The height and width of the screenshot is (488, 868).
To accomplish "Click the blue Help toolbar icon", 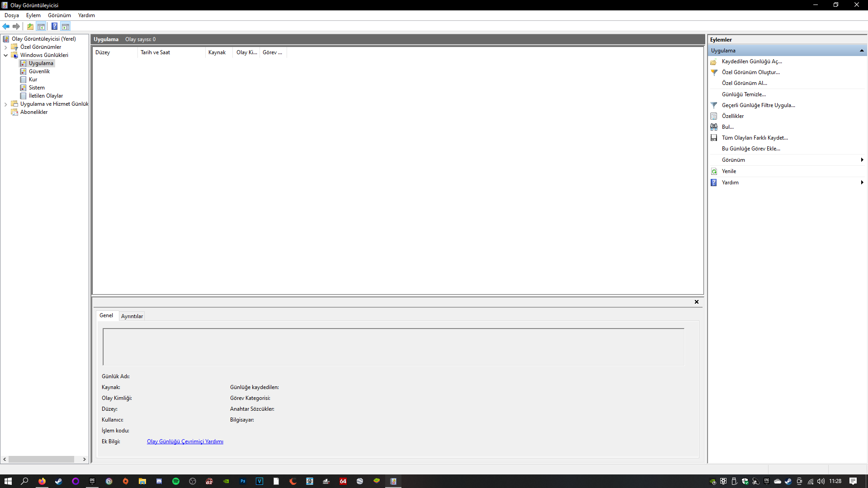I will point(54,26).
